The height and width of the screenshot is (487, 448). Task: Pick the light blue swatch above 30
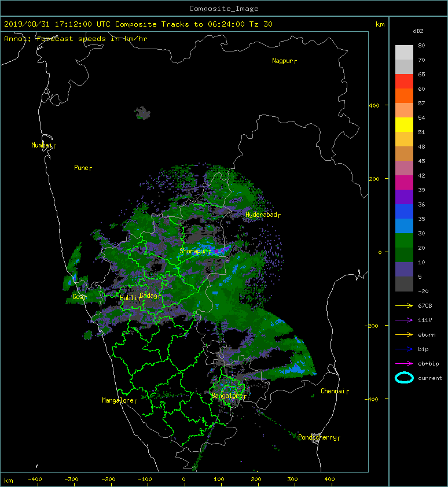[404, 226]
